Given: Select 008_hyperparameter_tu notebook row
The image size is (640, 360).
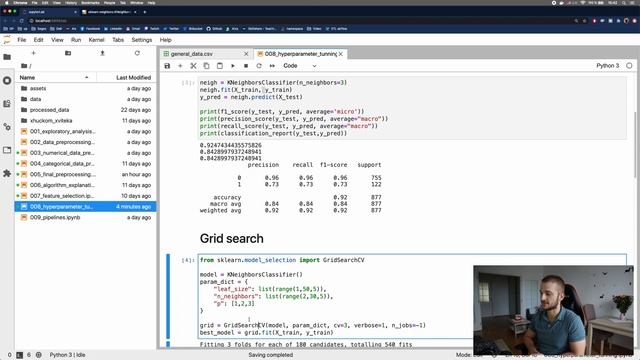Looking at the screenshot, I should click(86, 207).
